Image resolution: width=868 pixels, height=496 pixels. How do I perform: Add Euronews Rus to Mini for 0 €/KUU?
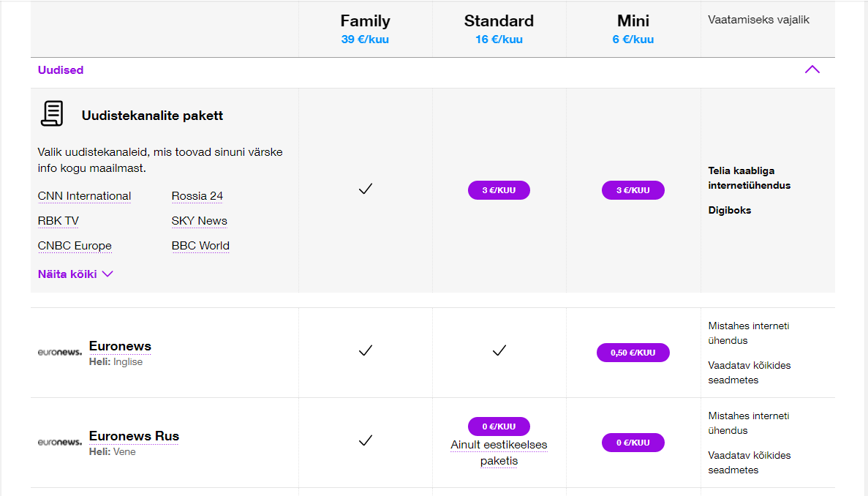pos(633,443)
